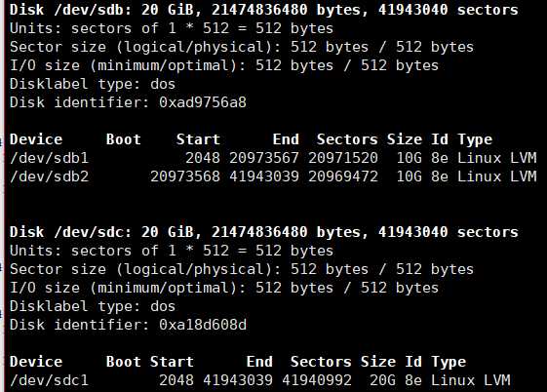The image size is (547, 392).
Task: Click the Disk /dev/sdc header line
Action: coord(263,232)
